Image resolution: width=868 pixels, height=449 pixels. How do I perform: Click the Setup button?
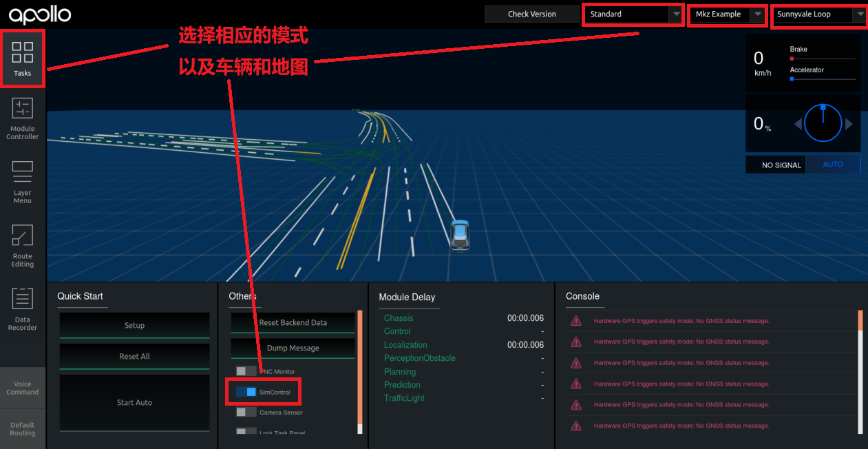pos(134,325)
